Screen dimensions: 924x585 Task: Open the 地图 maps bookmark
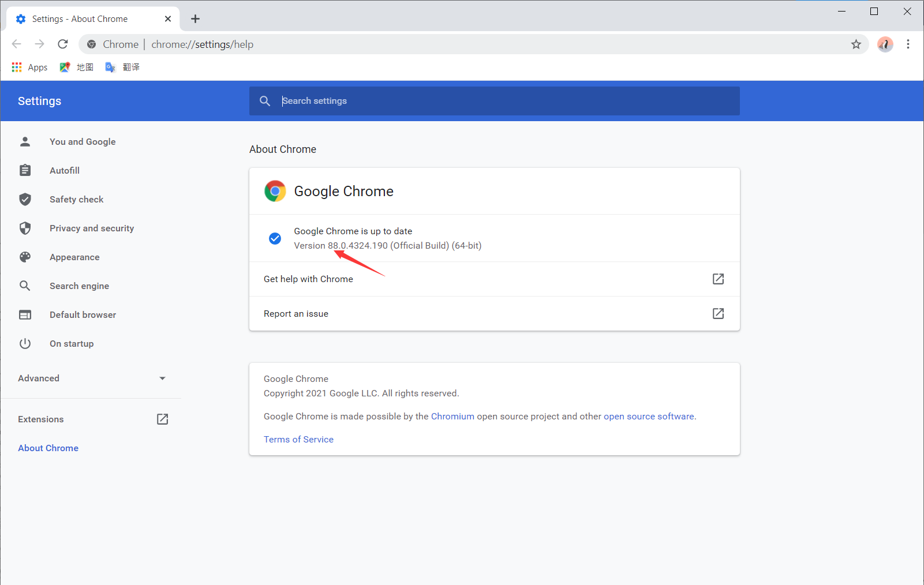76,67
